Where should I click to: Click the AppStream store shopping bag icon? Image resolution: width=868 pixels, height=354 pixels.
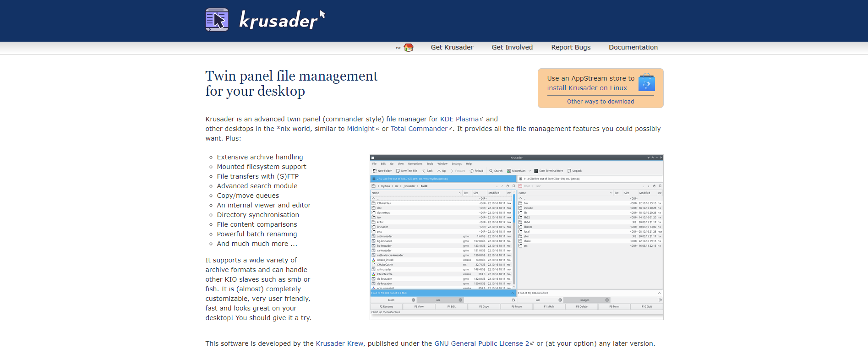click(646, 82)
